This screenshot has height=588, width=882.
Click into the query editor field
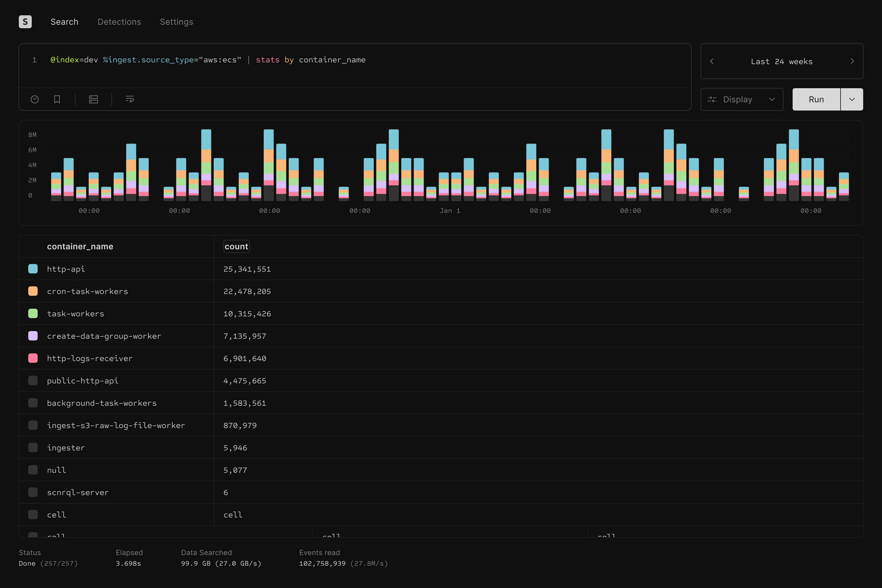[355, 66]
